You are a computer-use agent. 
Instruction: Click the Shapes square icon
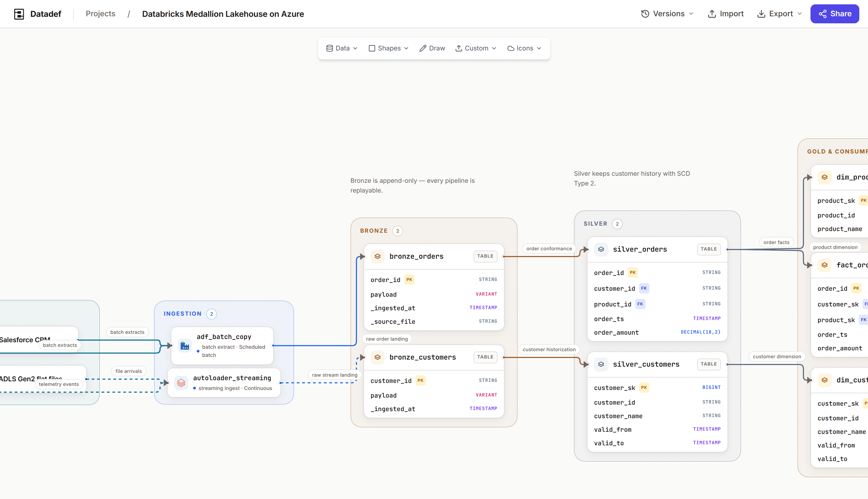point(372,48)
